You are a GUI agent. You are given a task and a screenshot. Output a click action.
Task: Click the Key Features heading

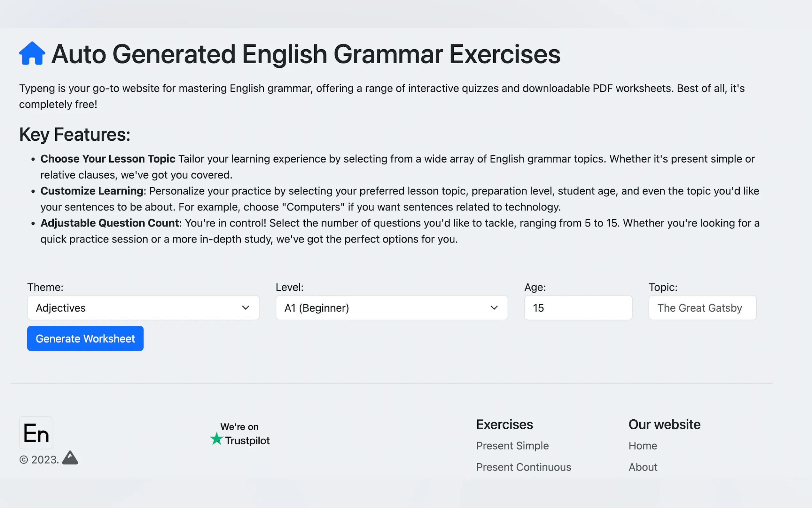pyautogui.click(x=74, y=134)
